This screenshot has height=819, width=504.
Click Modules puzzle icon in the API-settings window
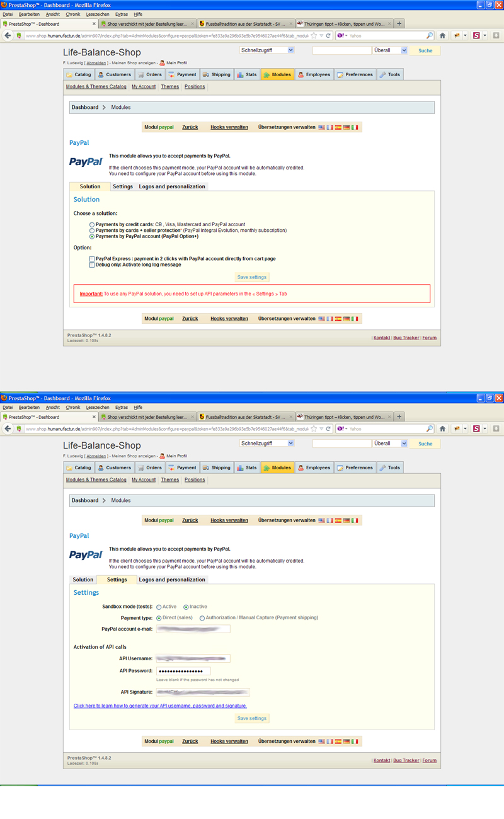point(266,467)
